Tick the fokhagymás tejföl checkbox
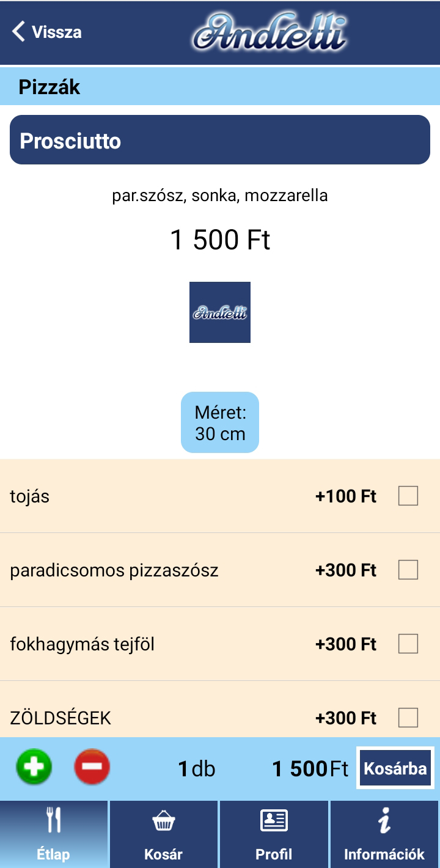 408,644
